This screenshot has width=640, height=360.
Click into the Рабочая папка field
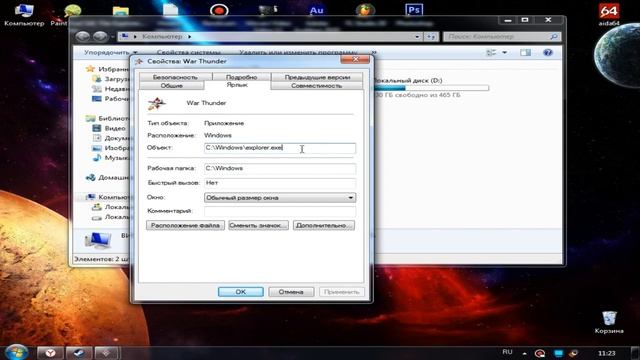[x=280, y=168]
